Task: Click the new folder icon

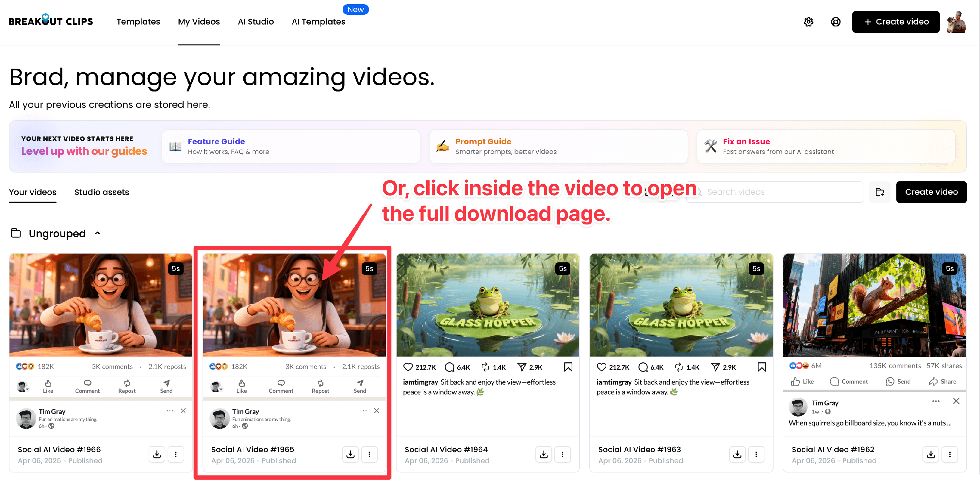Action: tap(880, 192)
